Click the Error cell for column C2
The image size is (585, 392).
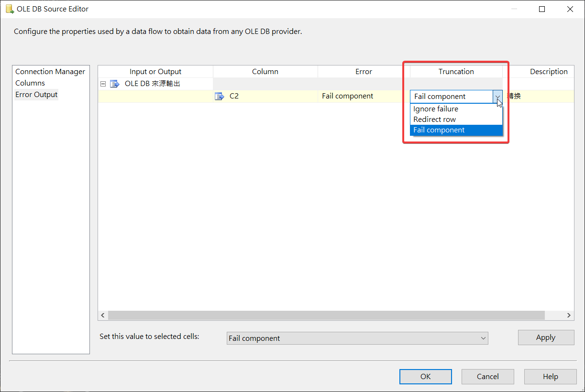pyautogui.click(x=364, y=96)
